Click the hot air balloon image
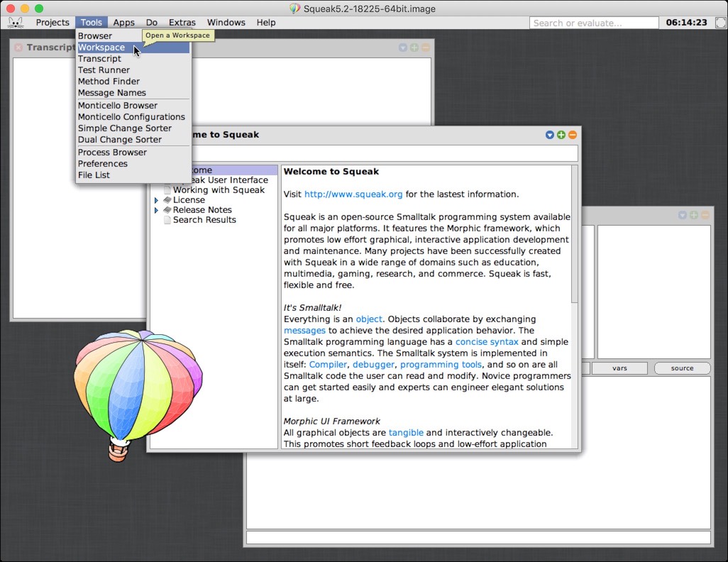The image size is (728, 562). point(138,395)
